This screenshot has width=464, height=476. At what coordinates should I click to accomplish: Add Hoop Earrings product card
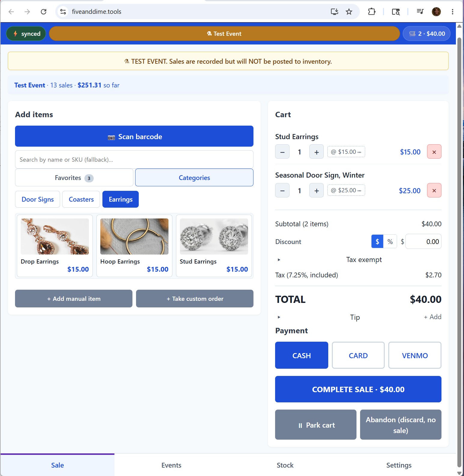tap(134, 246)
